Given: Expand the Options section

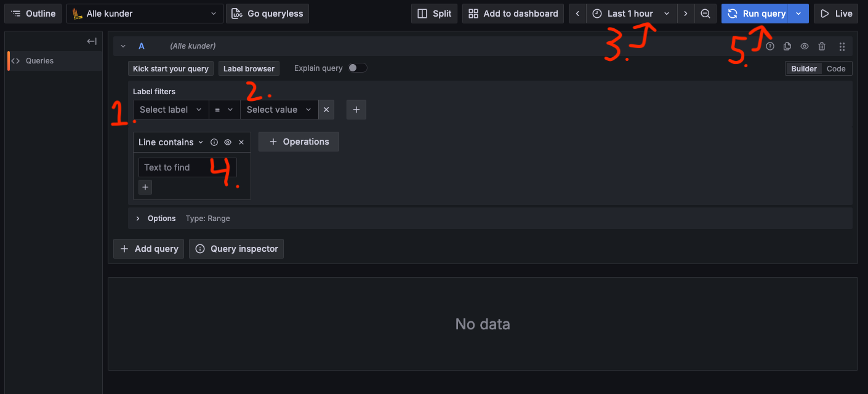Looking at the screenshot, I should coord(139,219).
